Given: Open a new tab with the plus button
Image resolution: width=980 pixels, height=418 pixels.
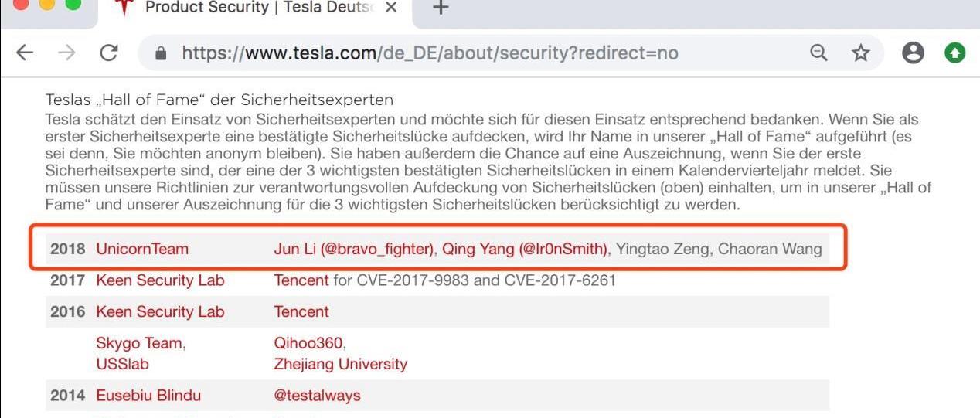Looking at the screenshot, I should pos(440,8).
